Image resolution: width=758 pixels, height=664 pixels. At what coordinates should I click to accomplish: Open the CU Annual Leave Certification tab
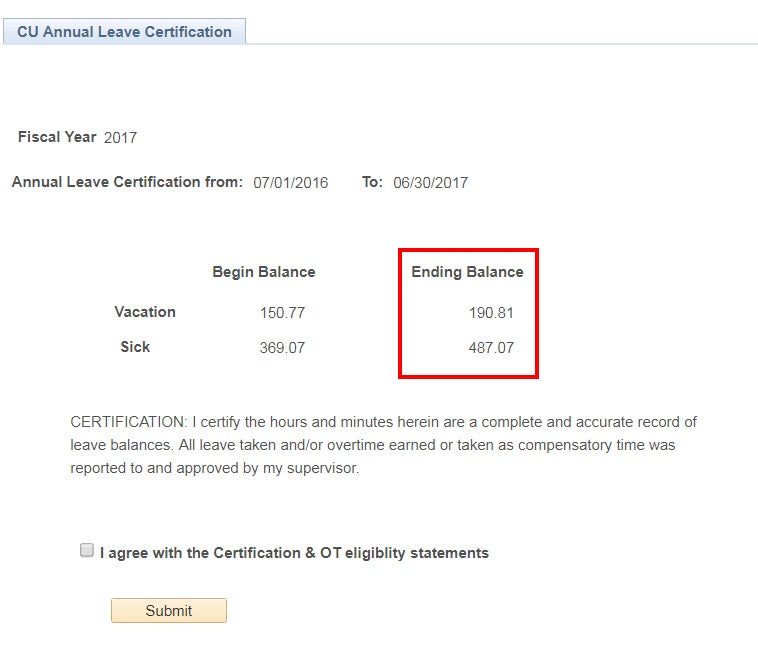coord(124,31)
